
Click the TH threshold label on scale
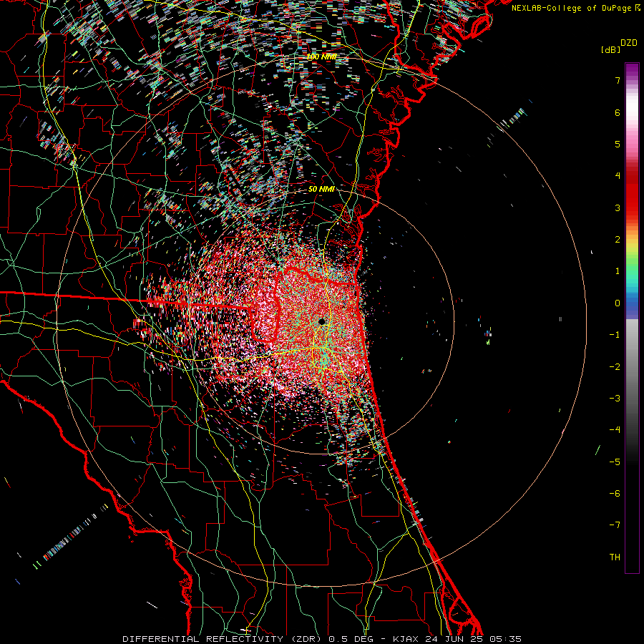tap(615, 557)
